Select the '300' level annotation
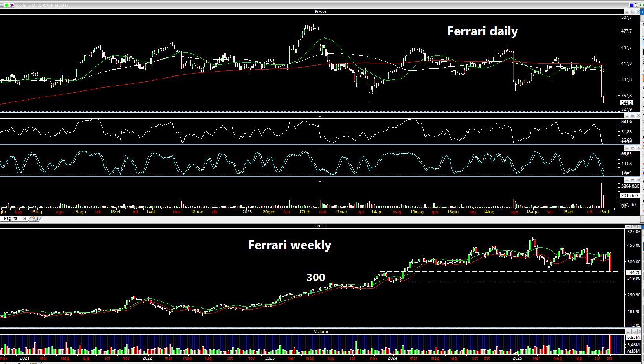 pyautogui.click(x=316, y=278)
